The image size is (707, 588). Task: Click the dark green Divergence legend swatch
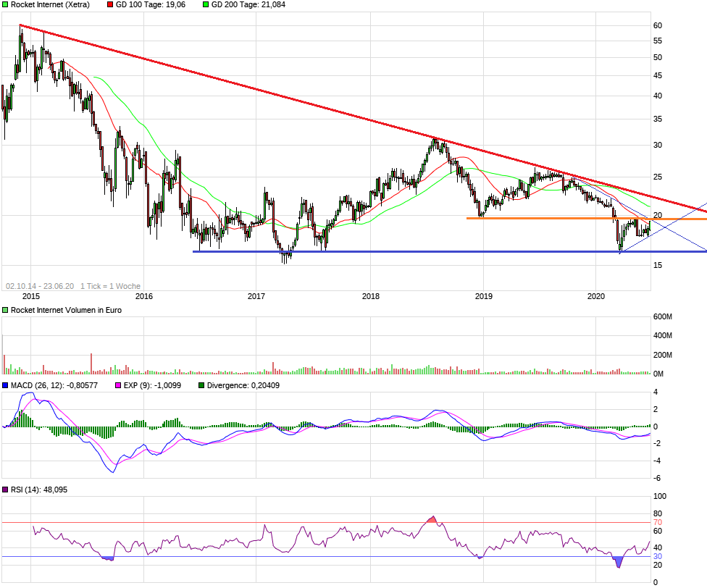[x=201, y=386]
